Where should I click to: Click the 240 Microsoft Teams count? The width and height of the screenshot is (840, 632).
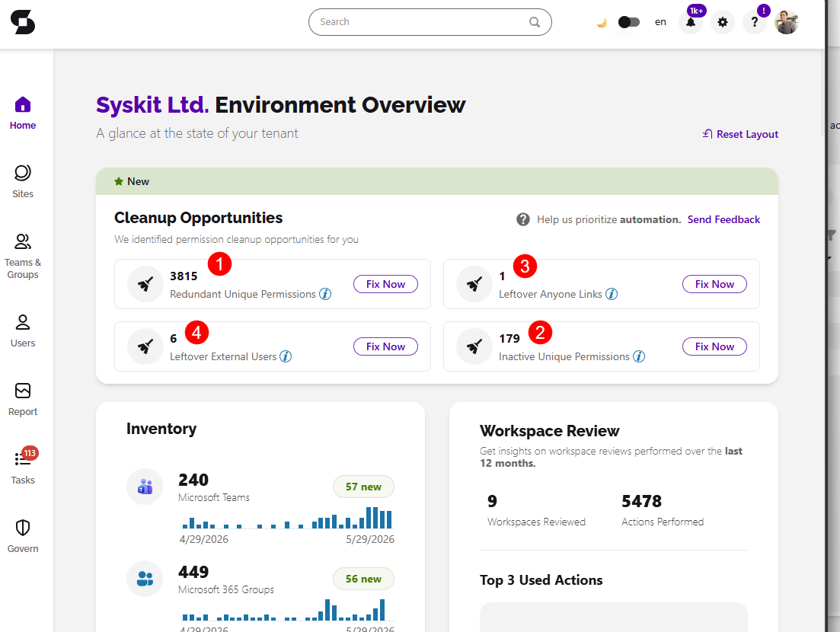coord(193,480)
